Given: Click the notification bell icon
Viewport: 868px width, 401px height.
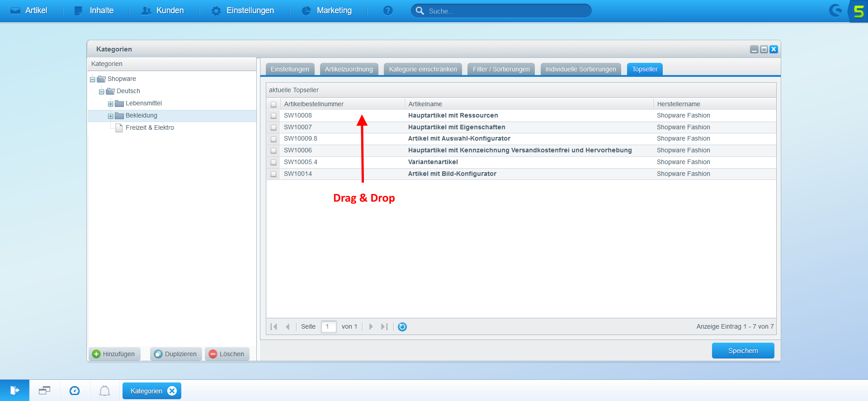Looking at the screenshot, I should [x=104, y=391].
